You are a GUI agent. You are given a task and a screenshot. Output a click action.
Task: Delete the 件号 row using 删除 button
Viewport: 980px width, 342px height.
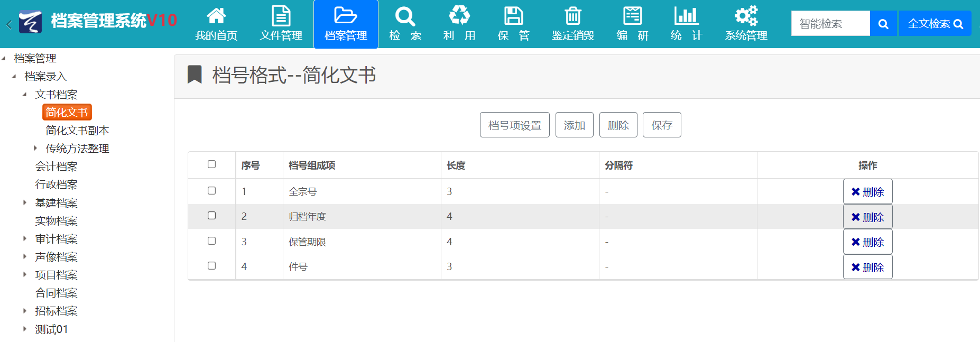pos(867,267)
